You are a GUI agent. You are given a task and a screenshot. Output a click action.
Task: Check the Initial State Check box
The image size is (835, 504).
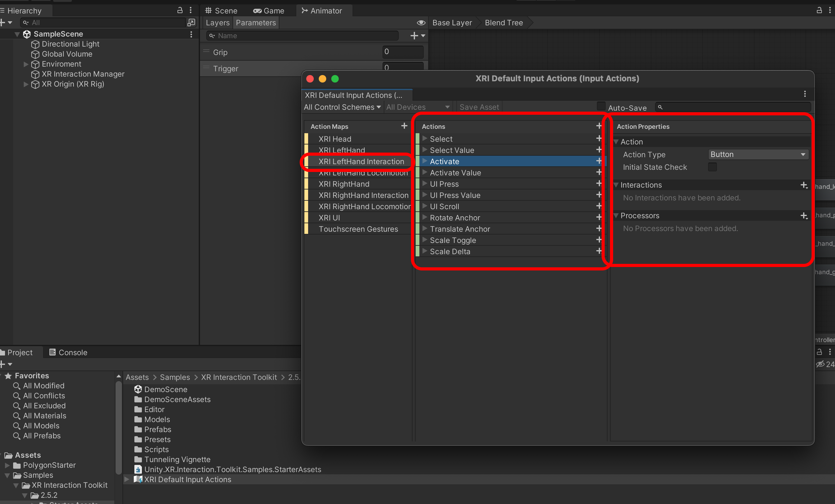point(712,167)
